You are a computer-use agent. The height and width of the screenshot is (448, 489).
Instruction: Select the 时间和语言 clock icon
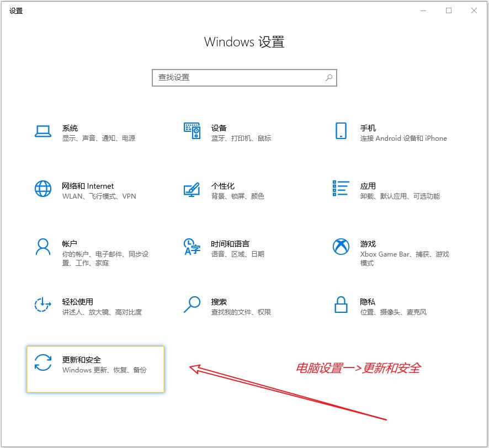pyautogui.click(x=192, y=247)
